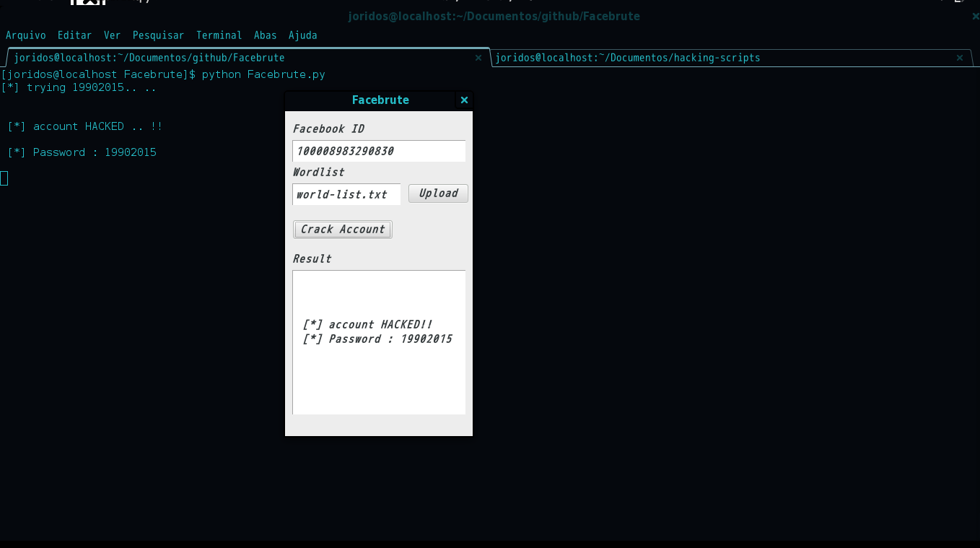Open the Ajuda menu
The height and width of the screenshot is (548, 980).
pos(303,35)
